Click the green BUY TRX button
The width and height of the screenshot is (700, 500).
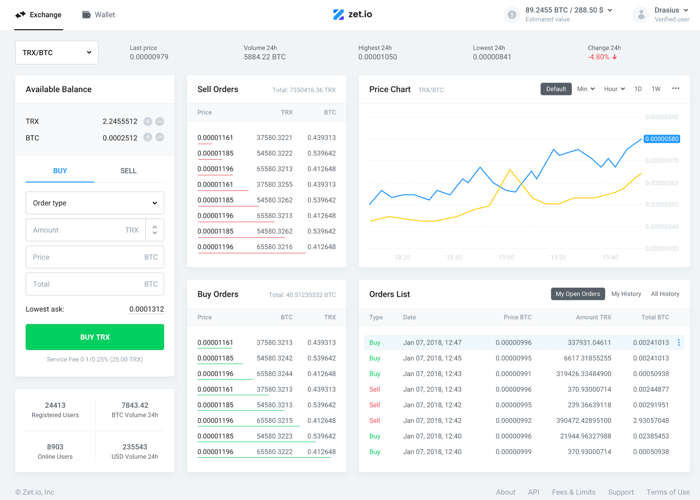click(x=95, y=337)
